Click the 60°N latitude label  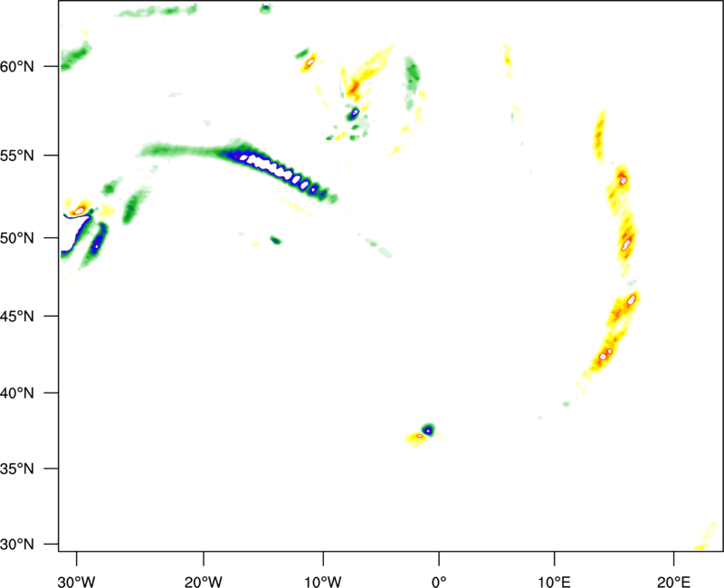pyautogui.click(x=17, y=67)
